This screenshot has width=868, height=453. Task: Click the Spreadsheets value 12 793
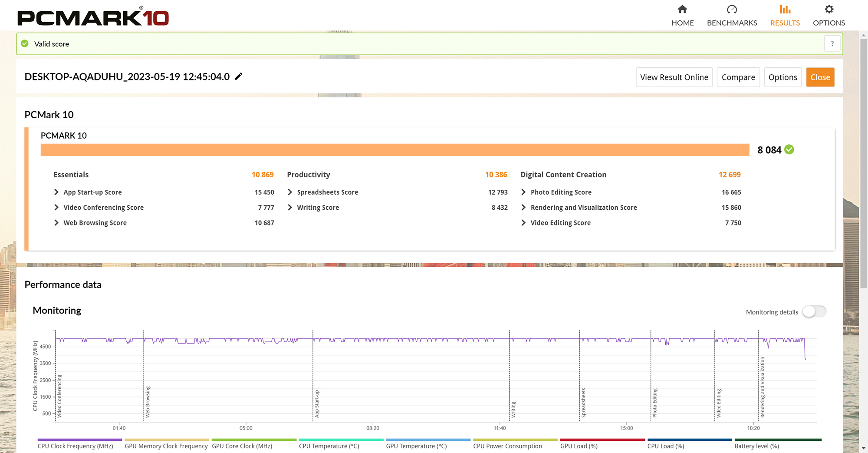click(x=498, y=192)
